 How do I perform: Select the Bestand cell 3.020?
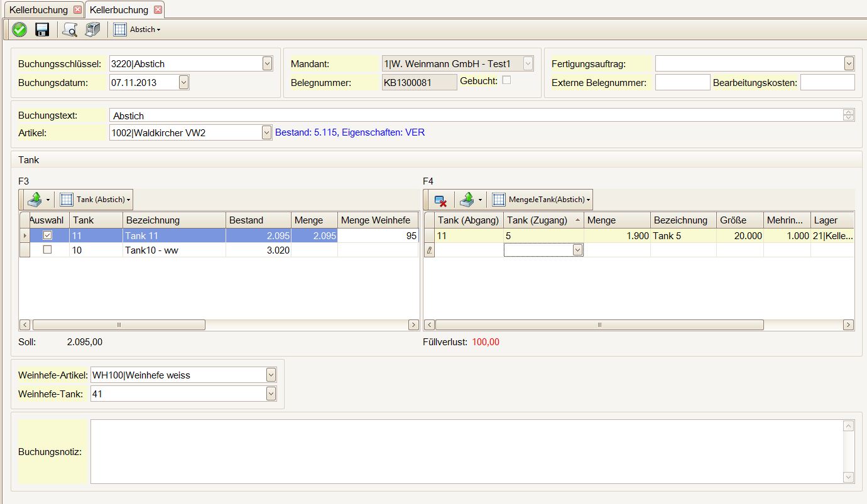coord(258,250)
